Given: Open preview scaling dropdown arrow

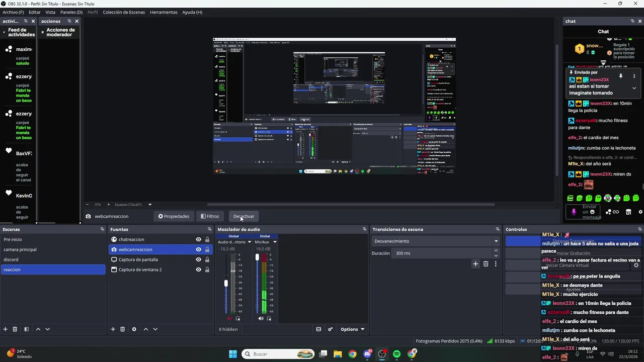Looking at the screenshot, I should pyautogui.click(x=150, y=205).
